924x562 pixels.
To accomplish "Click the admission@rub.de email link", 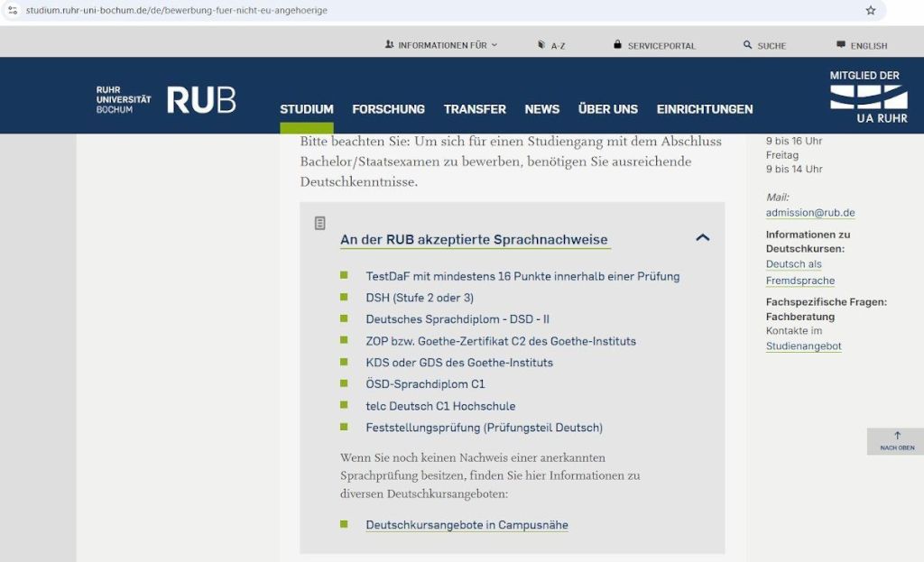I will [x=809, y=213].
